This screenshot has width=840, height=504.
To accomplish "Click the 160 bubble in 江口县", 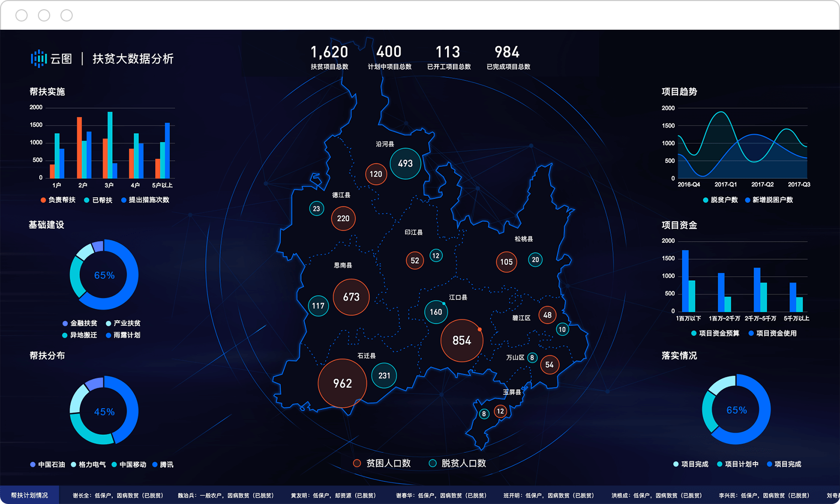I will coord(436,312).
